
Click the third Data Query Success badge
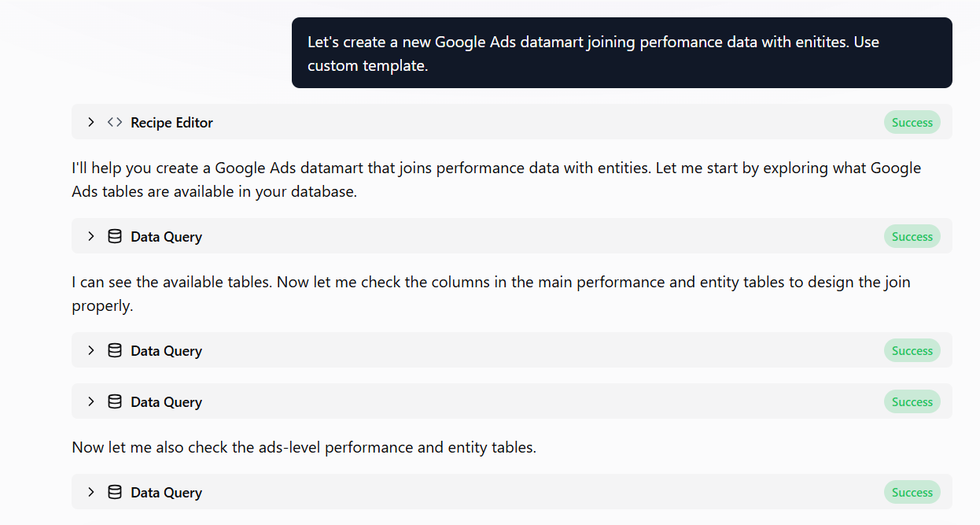coord(912,401)
